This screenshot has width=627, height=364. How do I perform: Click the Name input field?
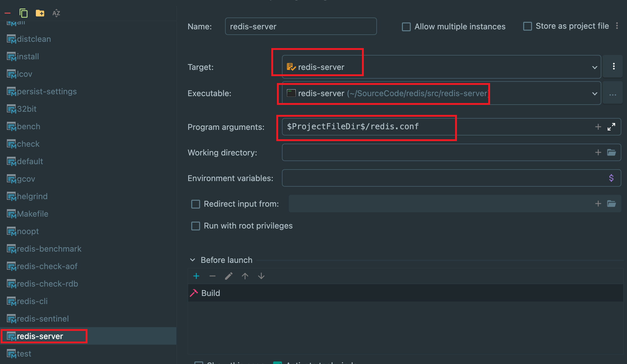point(300,27)
